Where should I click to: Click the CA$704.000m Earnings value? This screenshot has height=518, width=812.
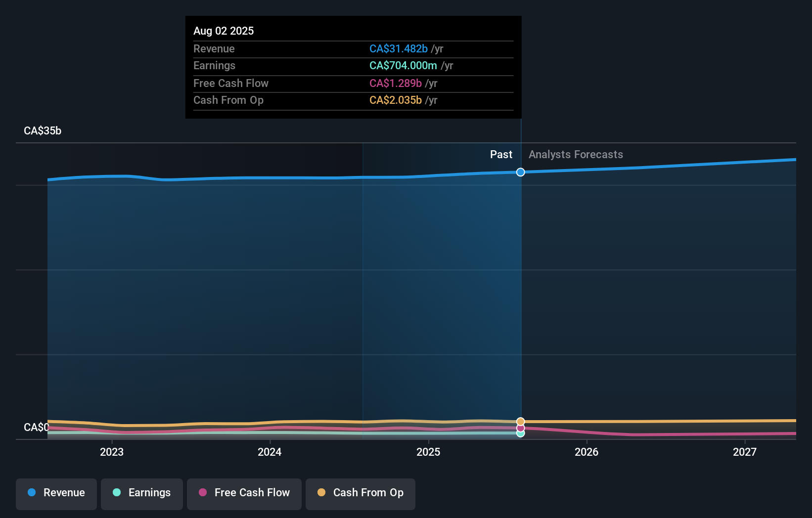tap(403, 65)
